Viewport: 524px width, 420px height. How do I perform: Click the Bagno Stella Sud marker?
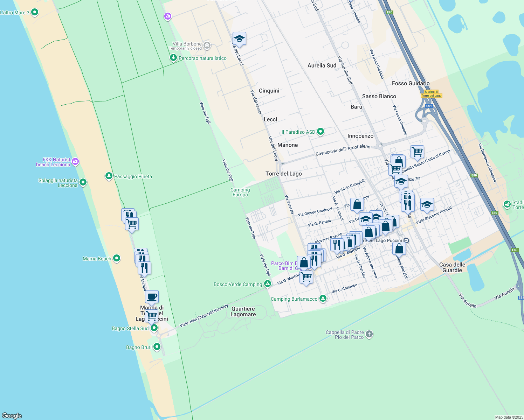pos(154,328)
